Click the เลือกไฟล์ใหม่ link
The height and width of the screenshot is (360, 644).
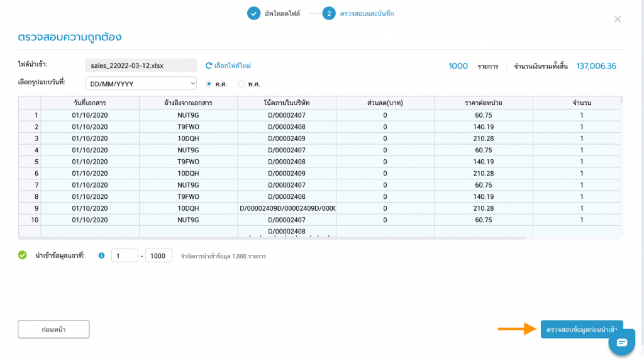tap(233, 65)
